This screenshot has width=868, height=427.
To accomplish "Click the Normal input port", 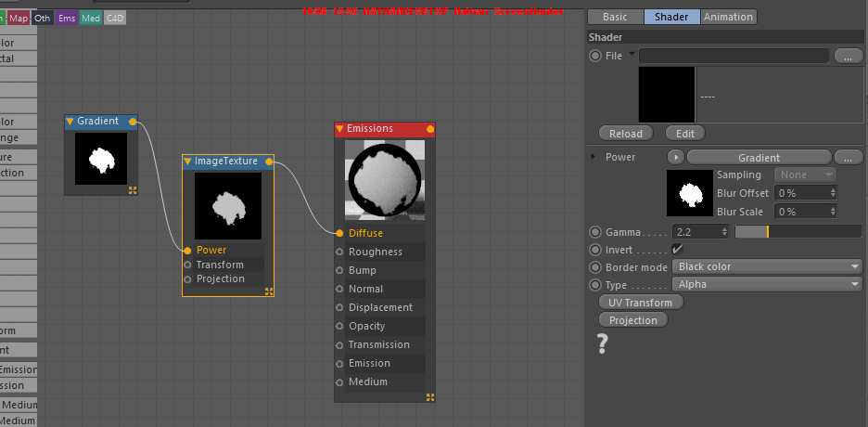I will click(339, 289).
